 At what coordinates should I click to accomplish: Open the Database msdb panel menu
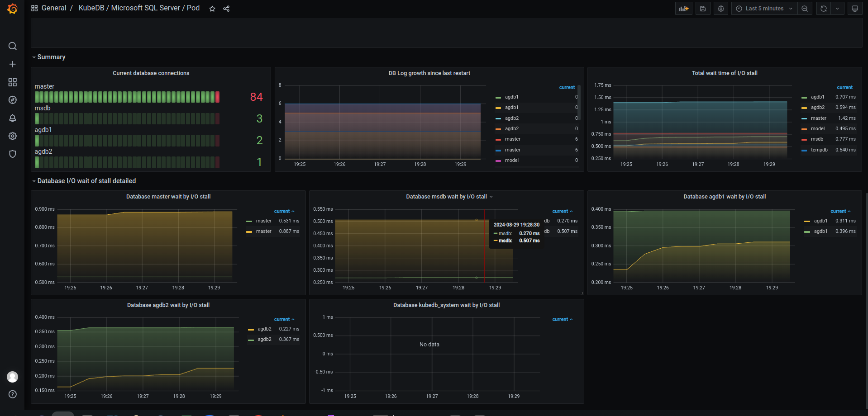[492, 197]
